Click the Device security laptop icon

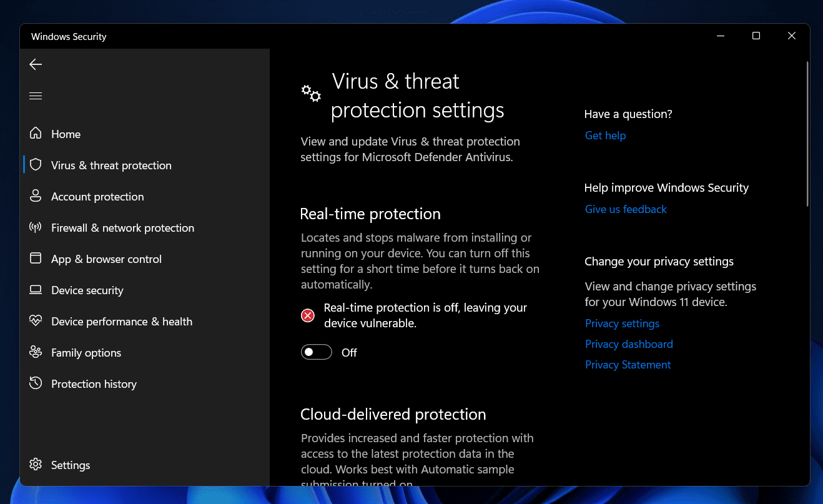click(x=36, y=290)
